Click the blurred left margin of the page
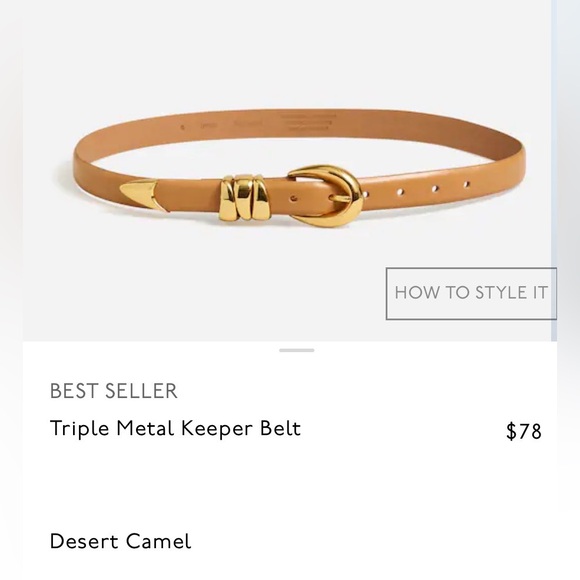580x580 pixels. pos(11,290)
